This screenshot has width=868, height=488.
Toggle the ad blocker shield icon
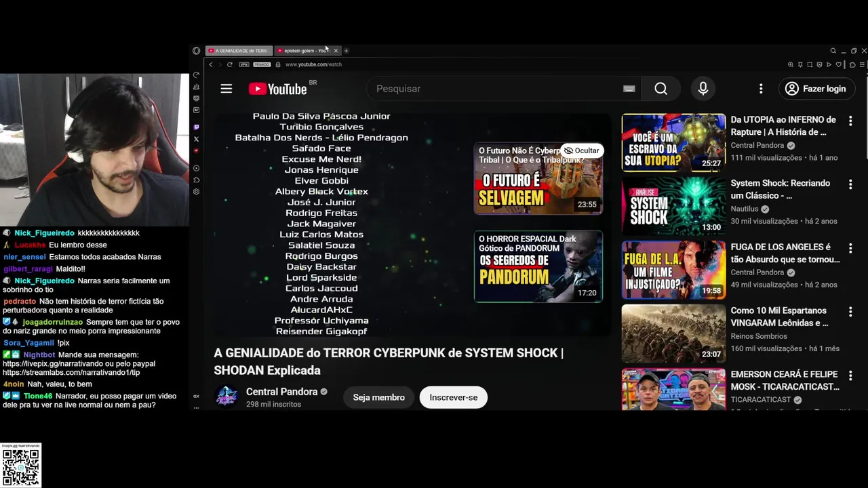click(819, 64)
